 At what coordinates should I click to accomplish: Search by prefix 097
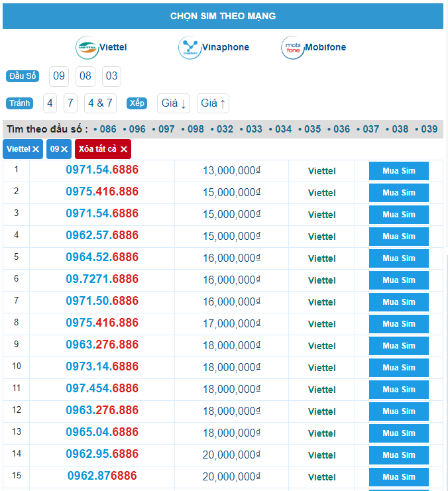click(x=166, y=129)
